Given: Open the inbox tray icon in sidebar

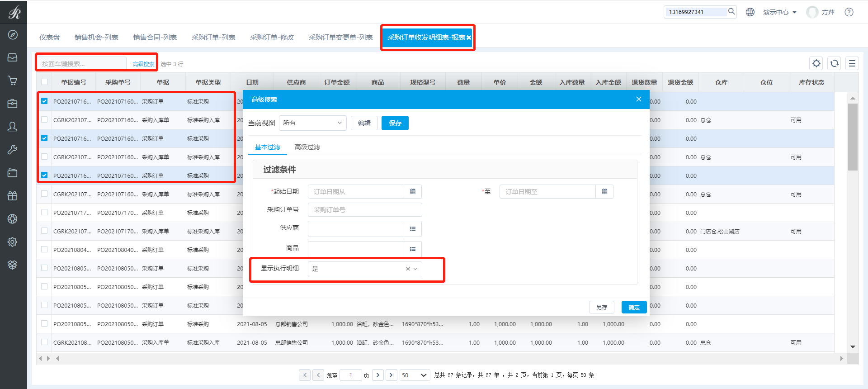Looking at the screenshot, I should pyautogui.click(x=13, y=57).
